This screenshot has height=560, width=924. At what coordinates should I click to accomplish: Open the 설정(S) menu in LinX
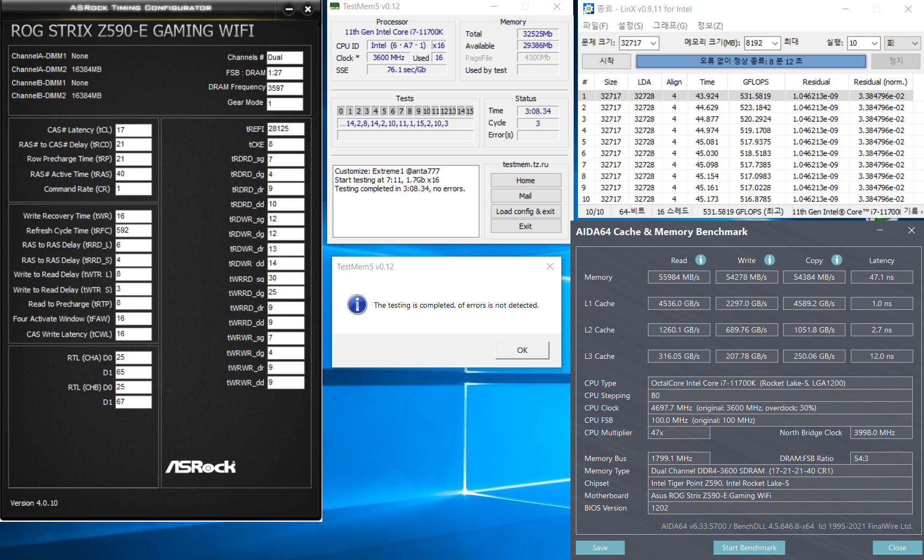click(x=630, y=26)
